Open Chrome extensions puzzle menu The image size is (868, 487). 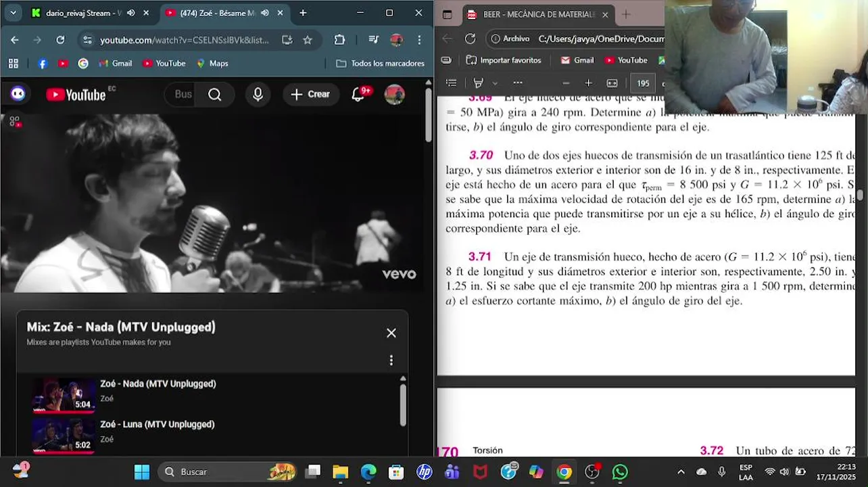339,40
